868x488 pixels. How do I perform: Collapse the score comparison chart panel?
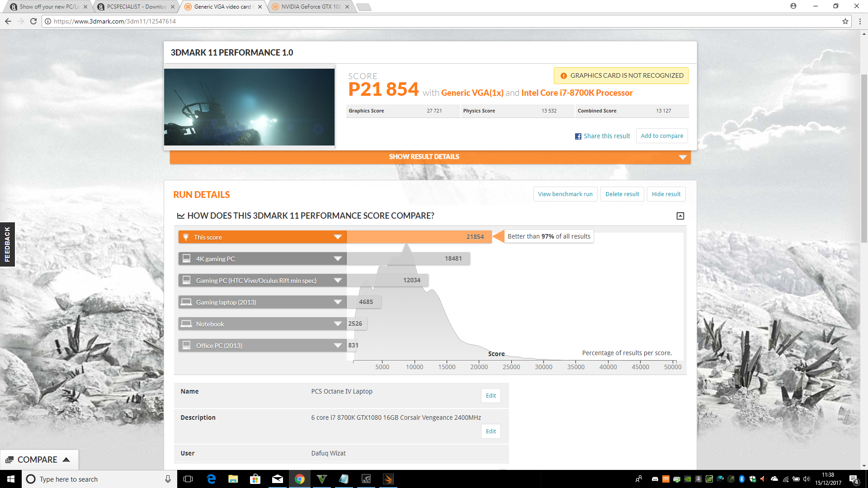pyautogui.click(x=680, y=216)
